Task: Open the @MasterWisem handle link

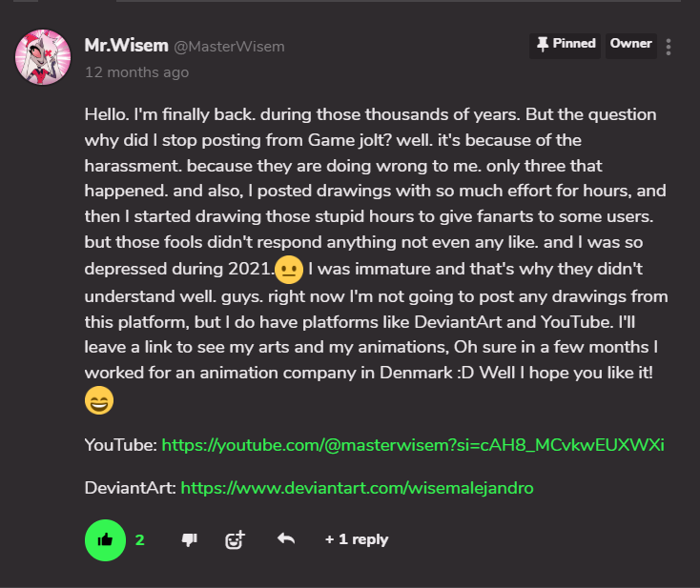Action: (229, 47)
